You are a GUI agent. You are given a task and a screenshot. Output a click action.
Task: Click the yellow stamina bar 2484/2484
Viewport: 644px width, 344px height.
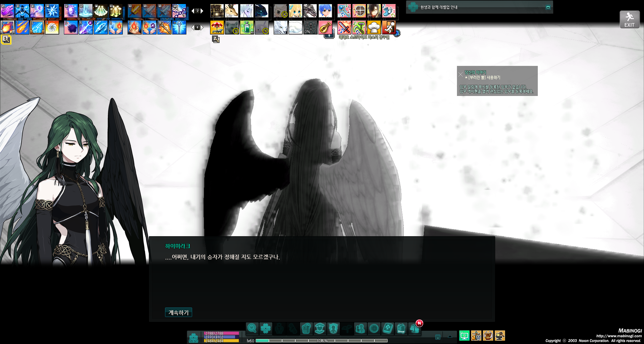tap(222, 341)
